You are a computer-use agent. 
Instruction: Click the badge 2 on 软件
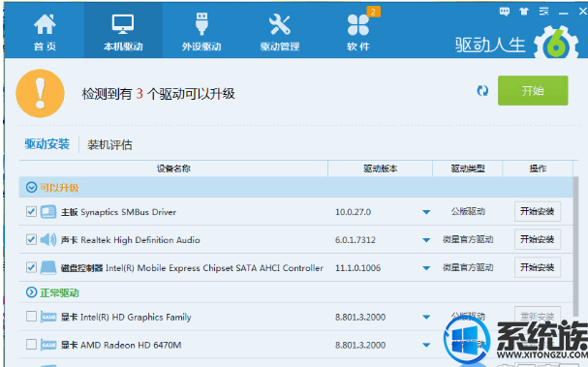tap(373, 12)
